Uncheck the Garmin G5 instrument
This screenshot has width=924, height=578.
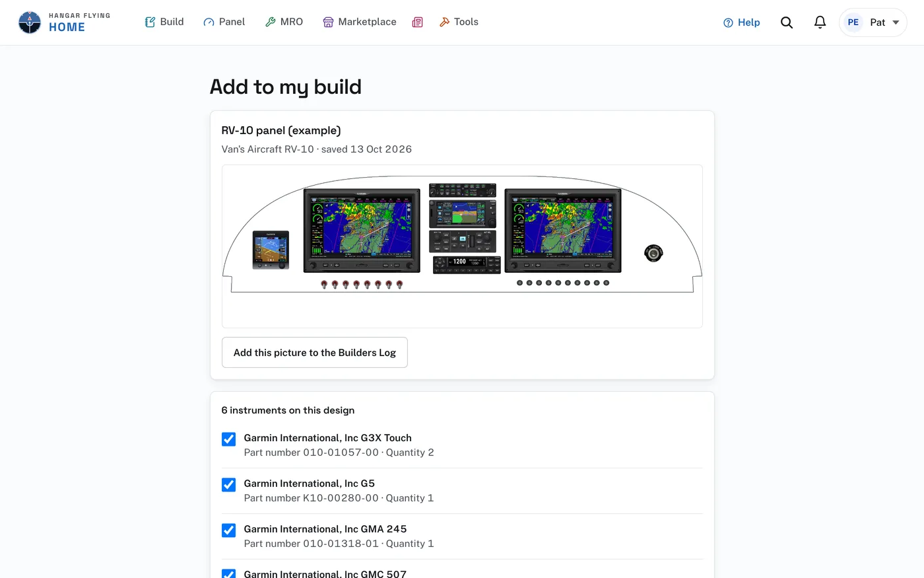tap(228, 485)
